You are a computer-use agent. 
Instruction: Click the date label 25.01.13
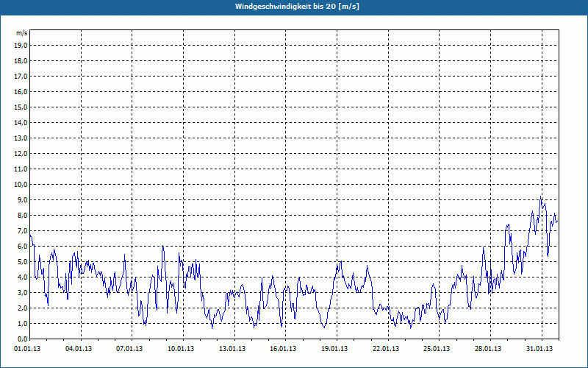[x=437, y=349]
